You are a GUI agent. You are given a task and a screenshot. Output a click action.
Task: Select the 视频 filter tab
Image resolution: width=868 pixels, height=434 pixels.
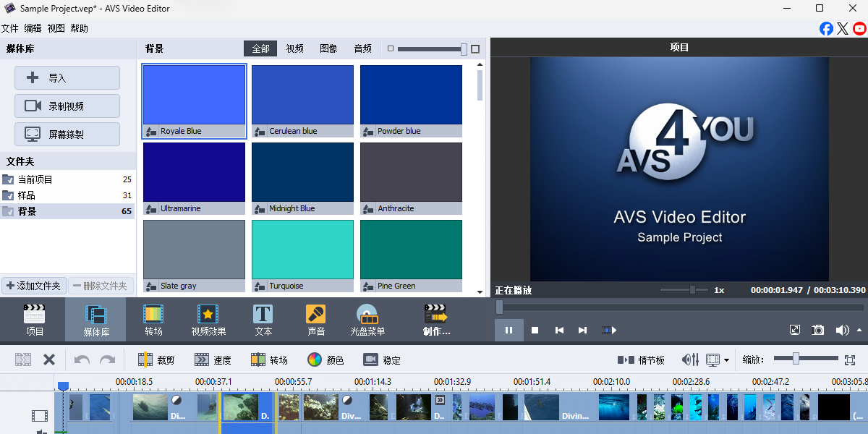[294, 48]
